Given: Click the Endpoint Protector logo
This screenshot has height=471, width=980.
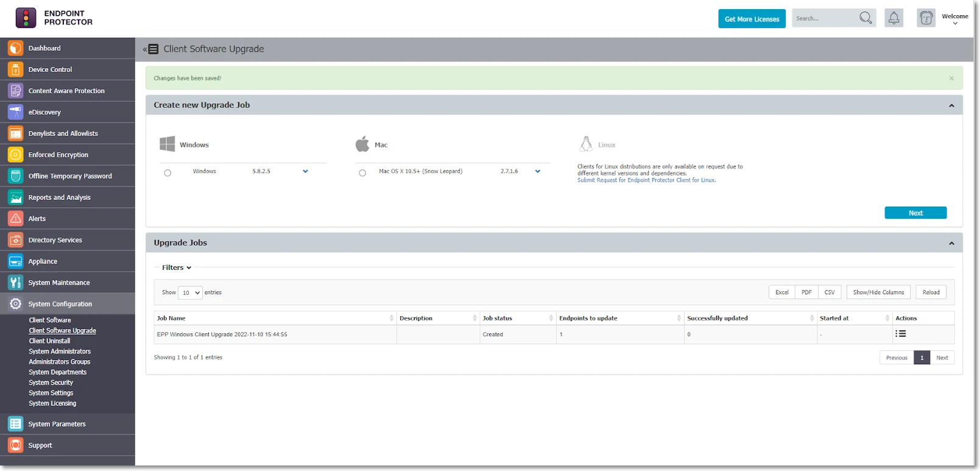Looking at the screenshot, I should (x=54, y=18).
